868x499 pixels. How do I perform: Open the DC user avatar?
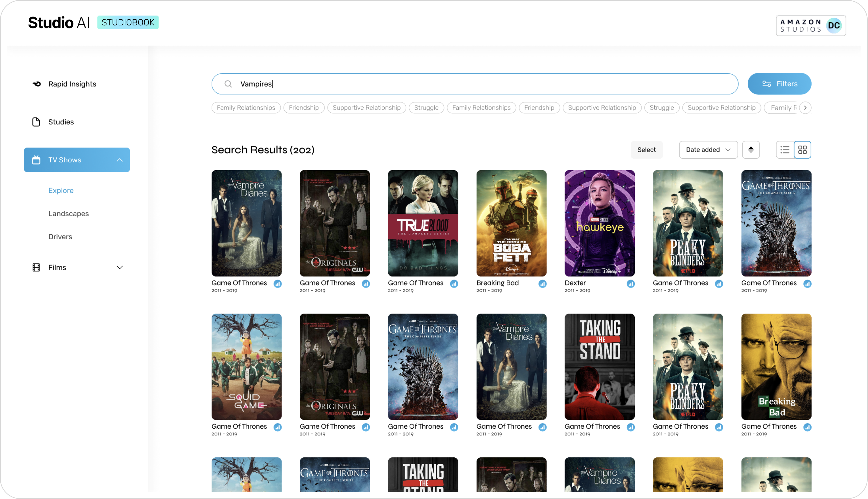pyautogui.click(x=834, y=26)
